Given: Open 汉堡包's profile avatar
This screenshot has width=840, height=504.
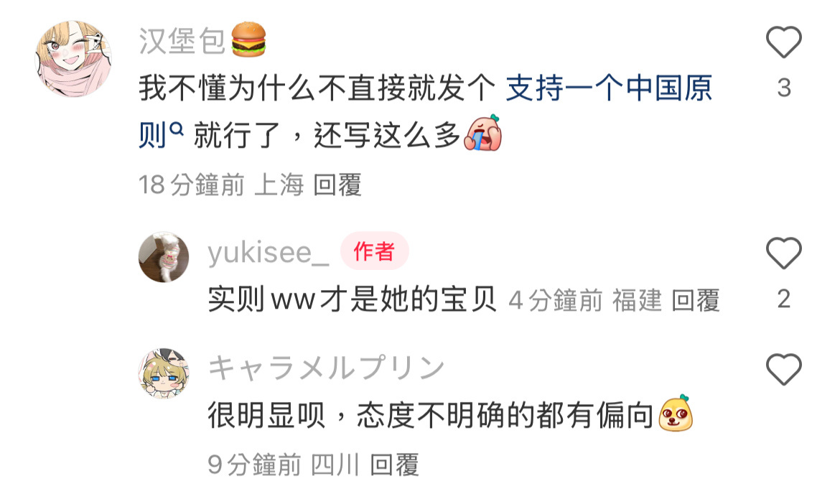Looking at the screenshot, I should pos(73,59).
